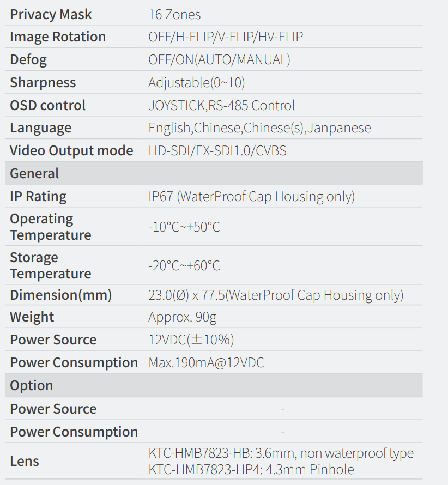The width and height of the screenshot is (448, 485).
Task: Click the Defog row label
Action: [x=28, y=60]
